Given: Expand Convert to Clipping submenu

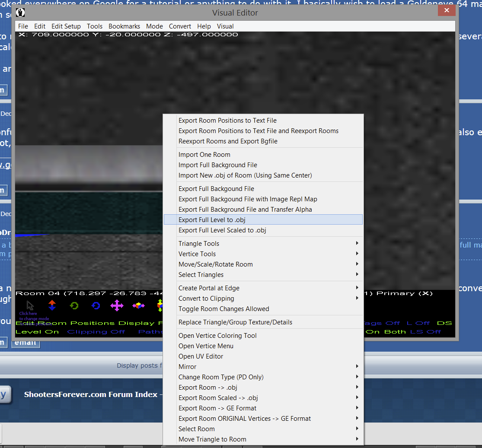Looking at the screenshot, I should [x=263, y=299].
